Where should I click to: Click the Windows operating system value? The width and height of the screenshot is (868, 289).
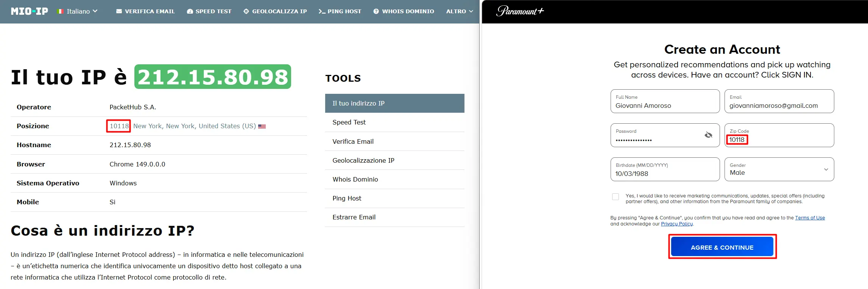[123, 183]
